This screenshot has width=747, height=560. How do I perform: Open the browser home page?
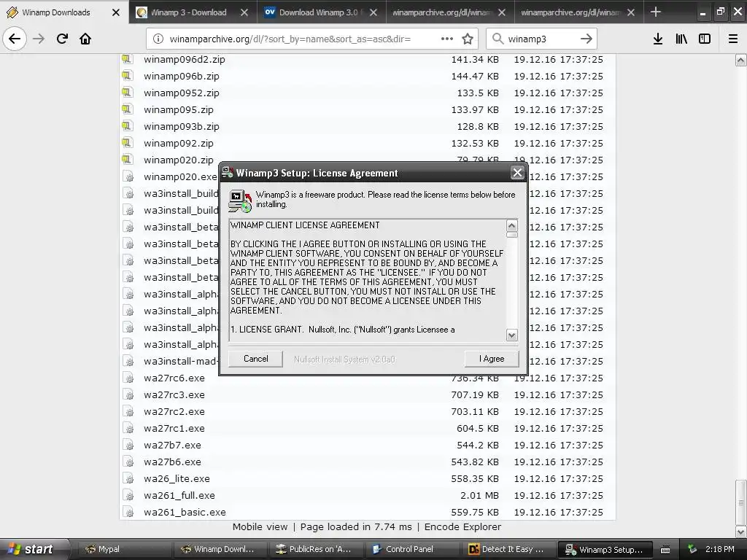[85, 39]
